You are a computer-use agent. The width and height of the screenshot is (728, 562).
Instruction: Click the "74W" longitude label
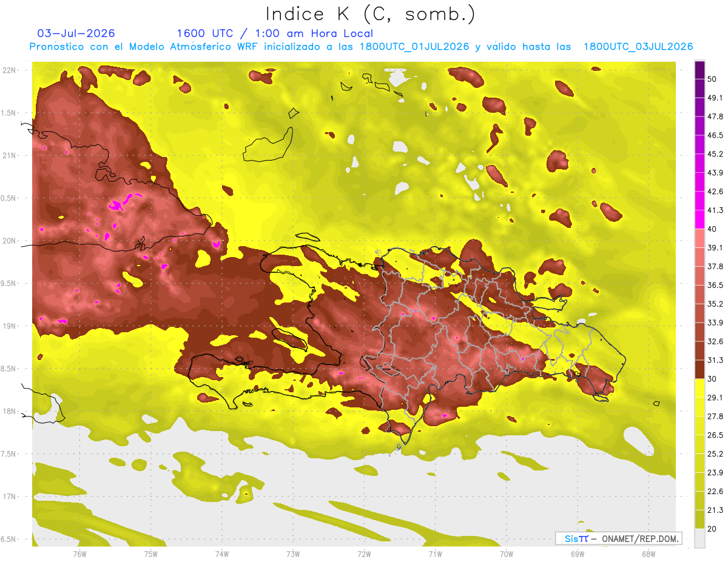click(221, 554)
